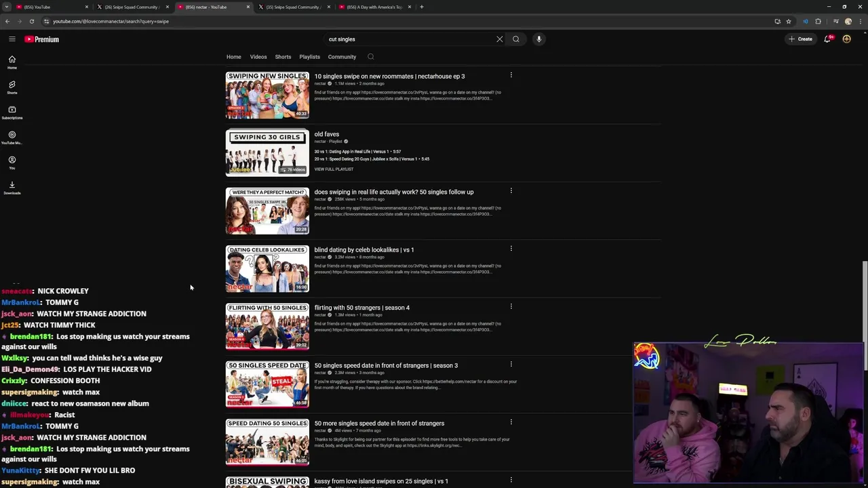Open options for 50 singles follow up video
Viewport: 868px width, 488px height.
[511, 190]
